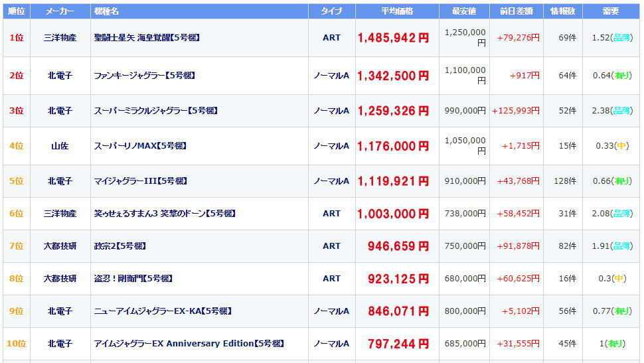Click maker 北電子 in ファンキージャグラー row
This screenshot has height=363, width=644.
60,76
